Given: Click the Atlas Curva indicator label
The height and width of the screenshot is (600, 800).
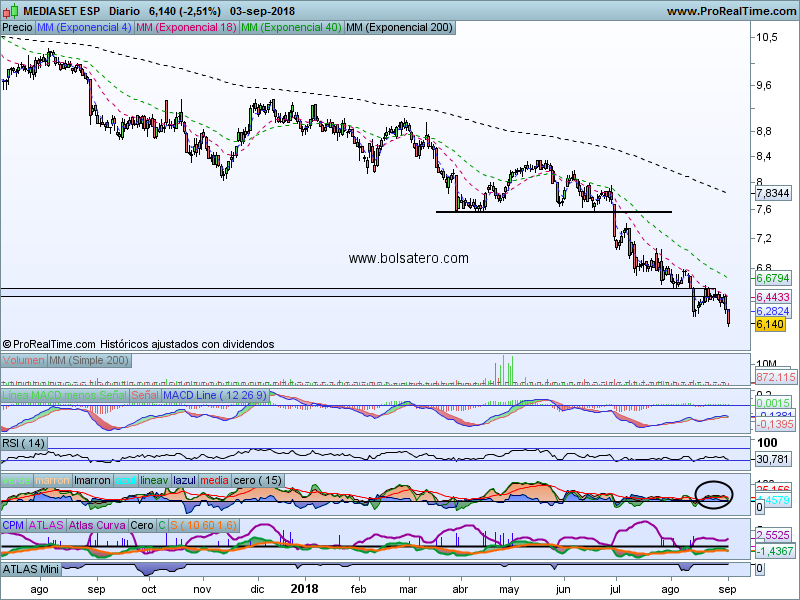Looking at the screenshot, I should point(98,525).
